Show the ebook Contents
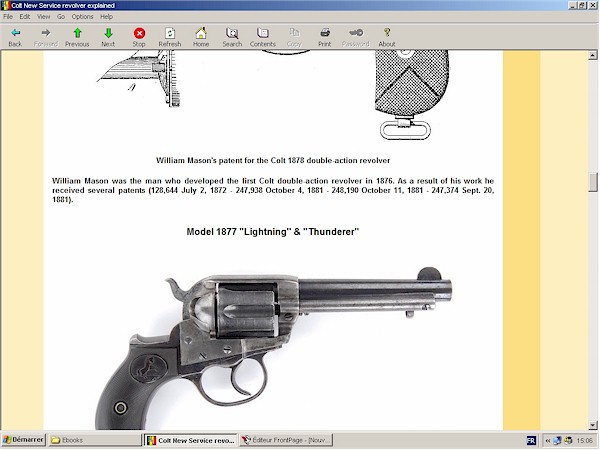The height and width of the screenshot is (450, 600). pos(263,37)
